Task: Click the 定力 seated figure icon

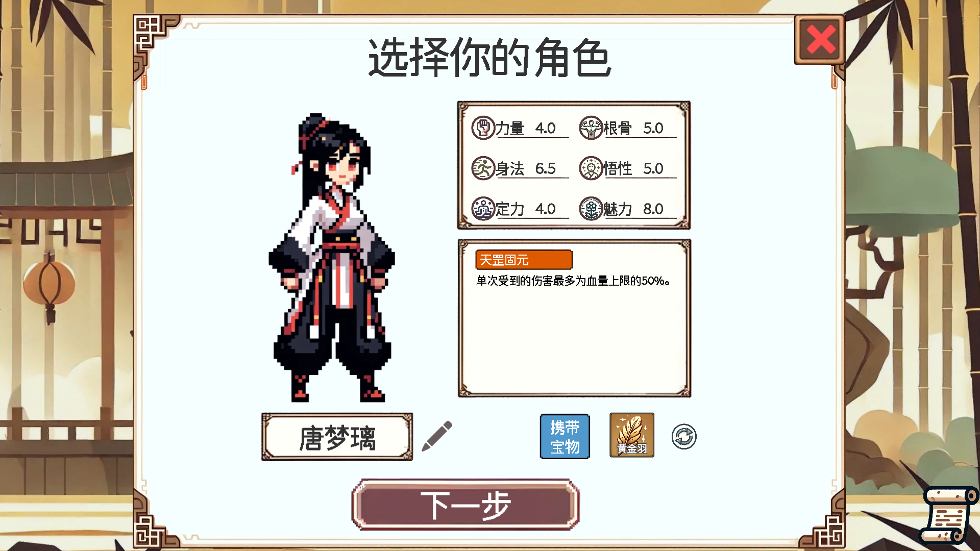Action: tap(483, 209)
